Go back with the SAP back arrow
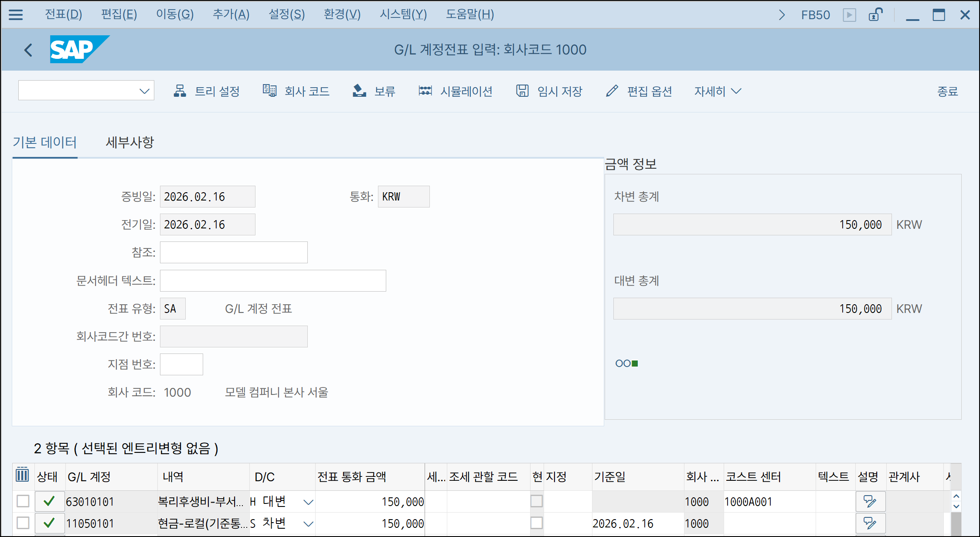Screen dimensions: 980x537 coord(28,50)
